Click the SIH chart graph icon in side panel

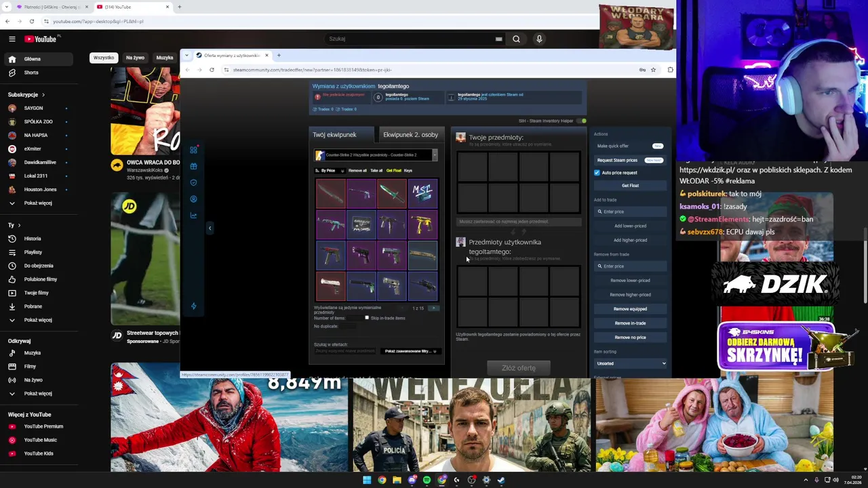click(193, 215)
